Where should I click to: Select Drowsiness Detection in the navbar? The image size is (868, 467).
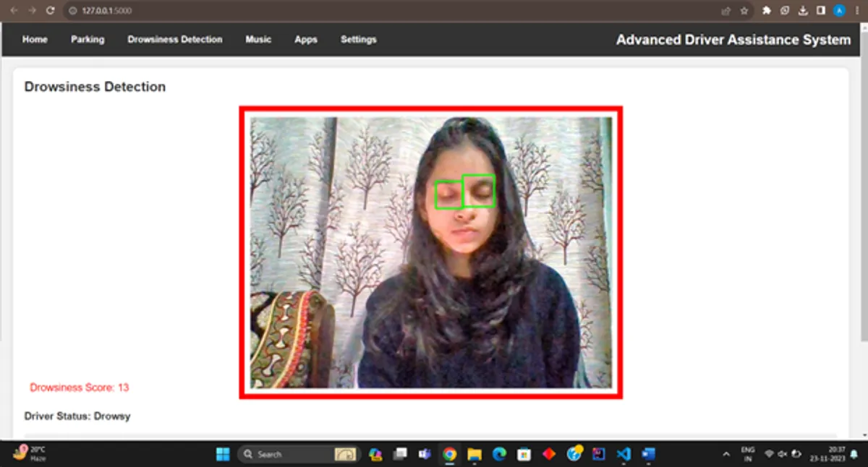pos(175,40)
